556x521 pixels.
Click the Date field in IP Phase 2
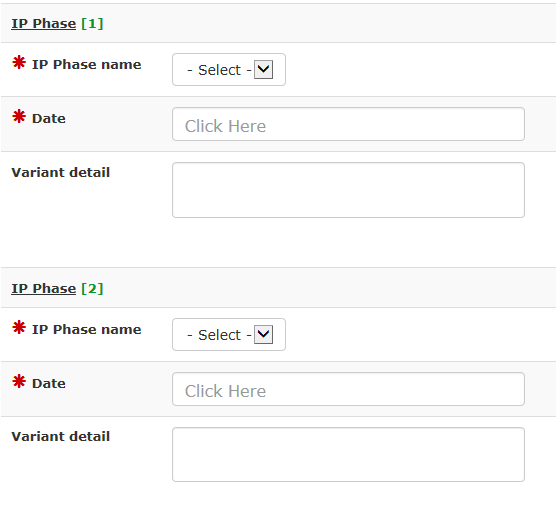point(348,389)
